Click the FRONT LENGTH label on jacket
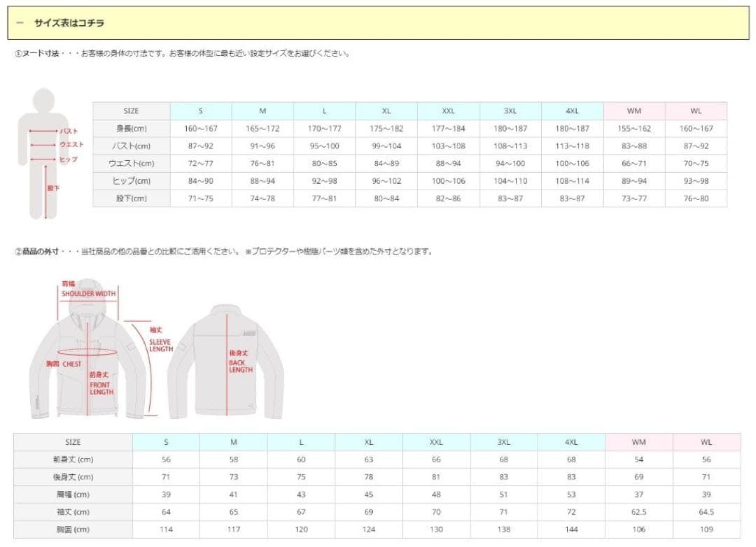 [x=101, y=388]
